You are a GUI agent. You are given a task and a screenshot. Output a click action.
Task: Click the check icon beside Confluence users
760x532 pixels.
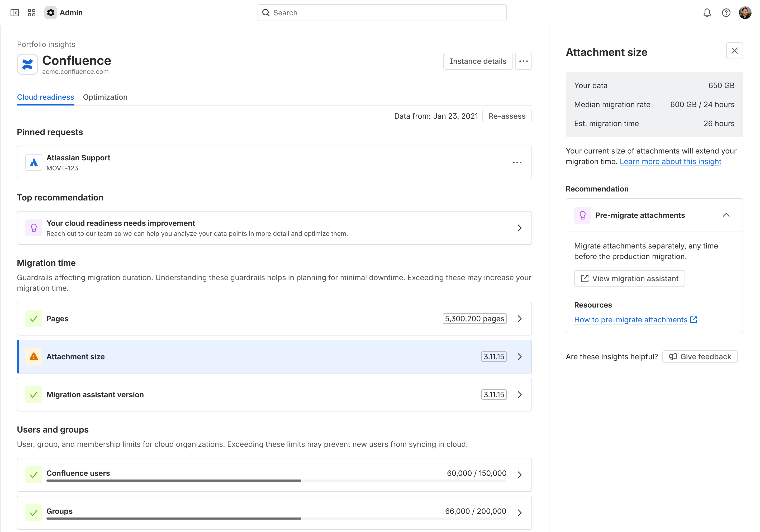[x=34, y=475]
